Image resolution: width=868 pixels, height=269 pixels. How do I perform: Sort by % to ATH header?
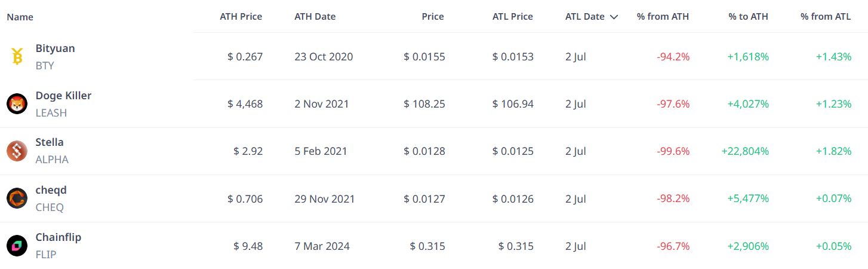point(749,17)
